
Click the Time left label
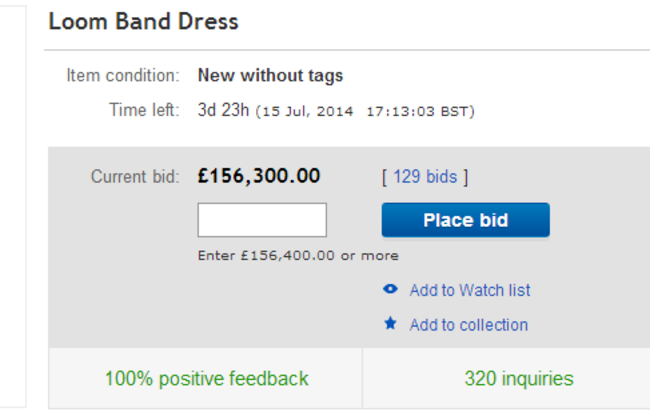tap(144, 110)
